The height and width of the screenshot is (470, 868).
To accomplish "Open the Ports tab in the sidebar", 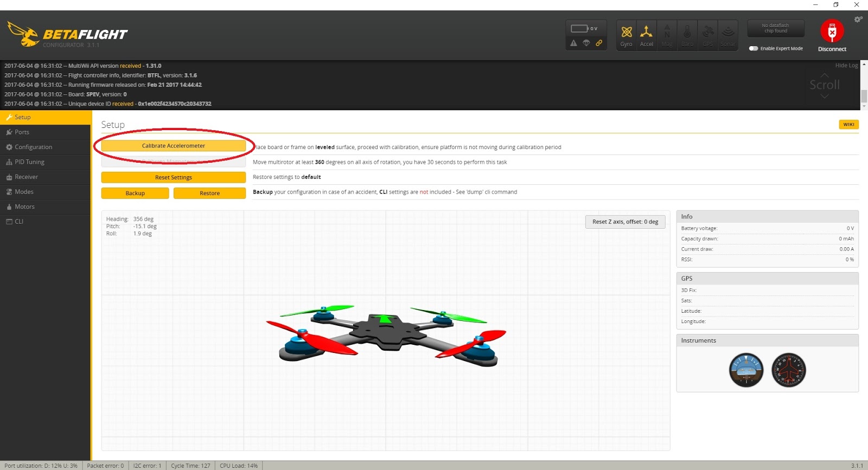I will pos(22,132).
